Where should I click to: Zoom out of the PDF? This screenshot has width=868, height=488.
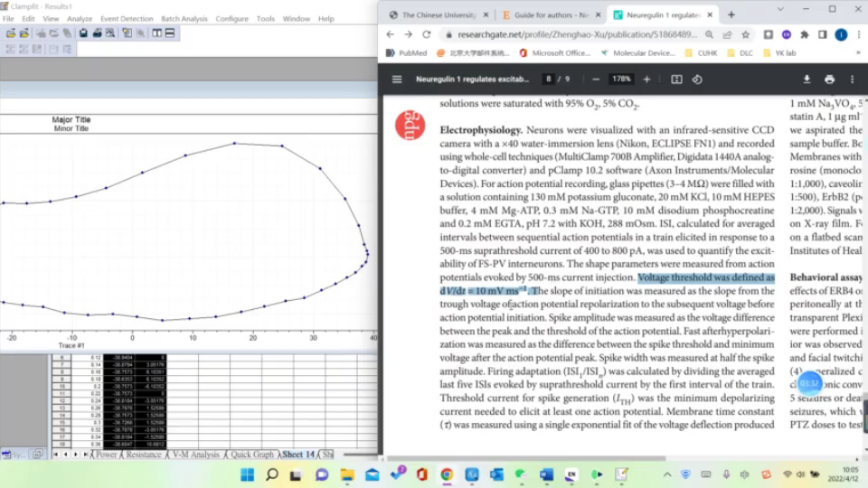tap(598, 80)
